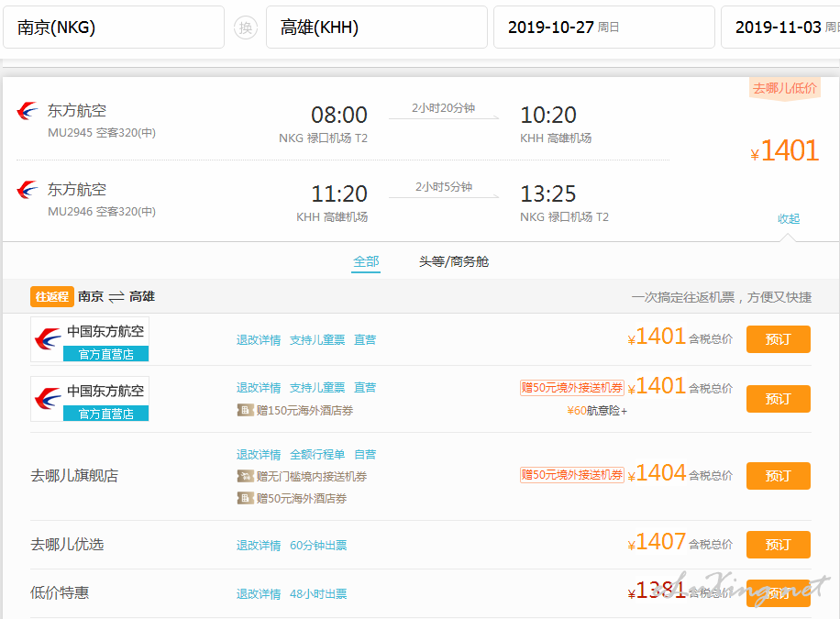
Task: Click the 2小时20分钟 duration label
Action: (x=443, y=107)
